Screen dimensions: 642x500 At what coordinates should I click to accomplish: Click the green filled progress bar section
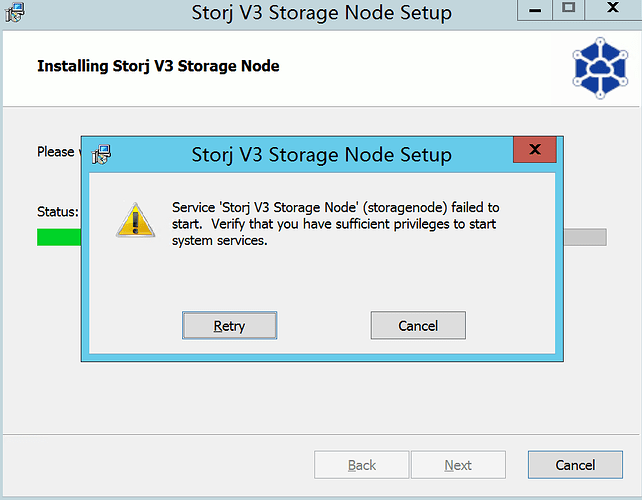[x=58, y=237]
